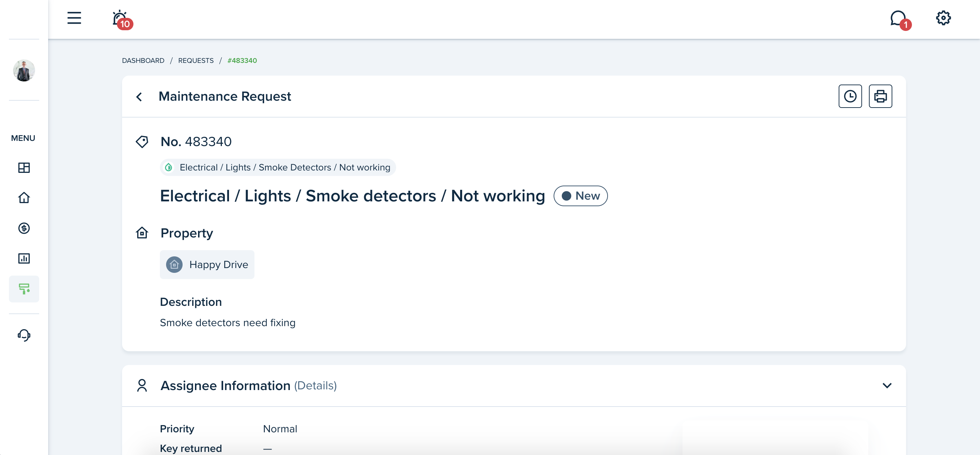Open the settings gear
Viewport: 980px width, 455px height.
coord(943,18)
